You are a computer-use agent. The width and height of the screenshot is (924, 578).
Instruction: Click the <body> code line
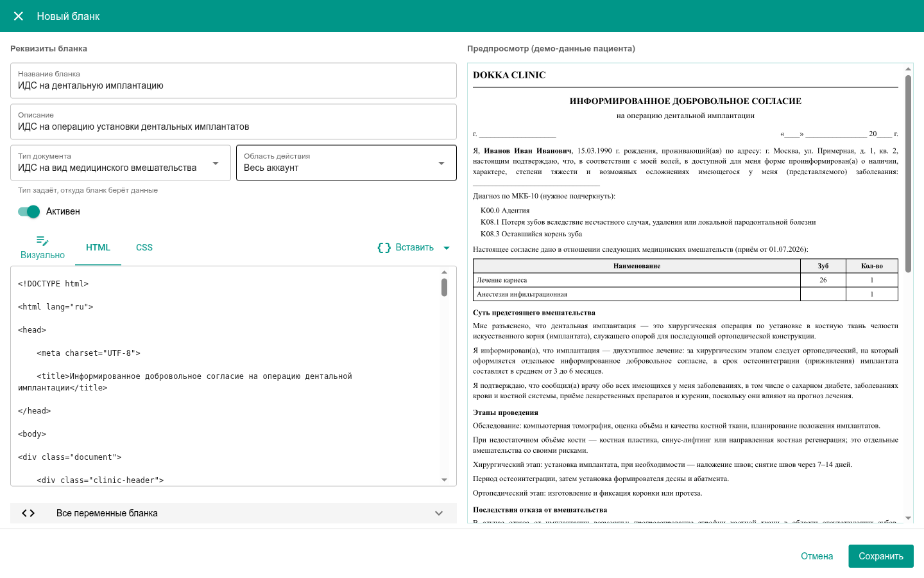(x=32, y=434)
